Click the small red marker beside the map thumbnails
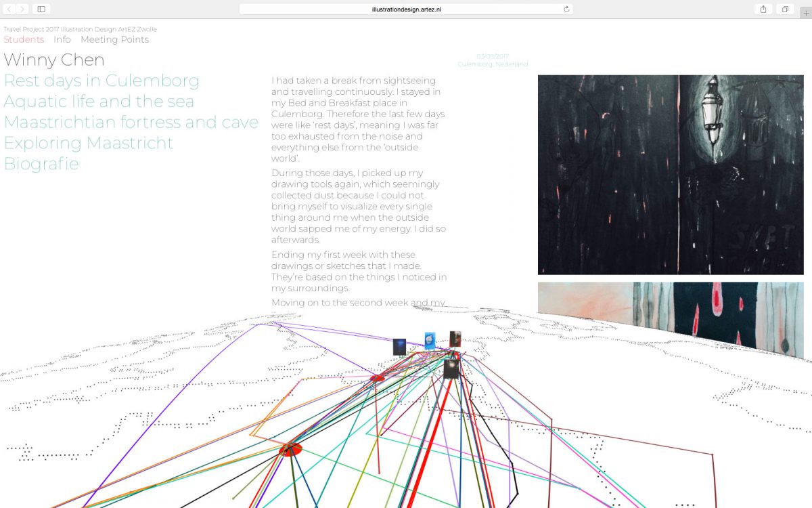The width and height of the screenshot is (812, 508). pyautogui.click(x=378, y=378)
